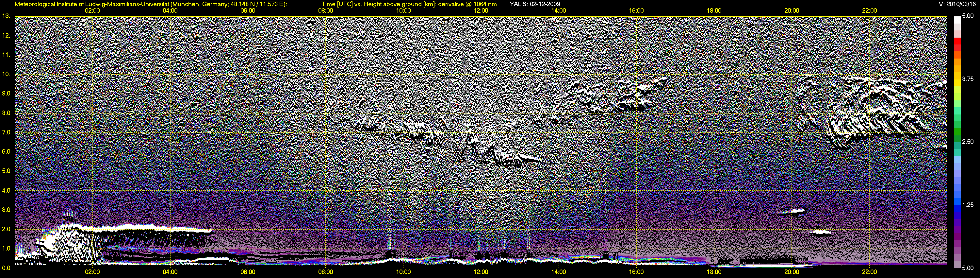Click the 6.0 height axis label
Image resolution: width=980 pixels, height=278 pixels.
[6, 151]
